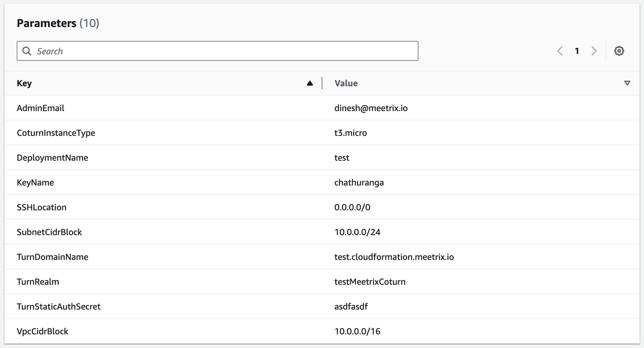
Task: Select the SSHLocation value 0.0.0.0/0
Action: coord(352,207)
